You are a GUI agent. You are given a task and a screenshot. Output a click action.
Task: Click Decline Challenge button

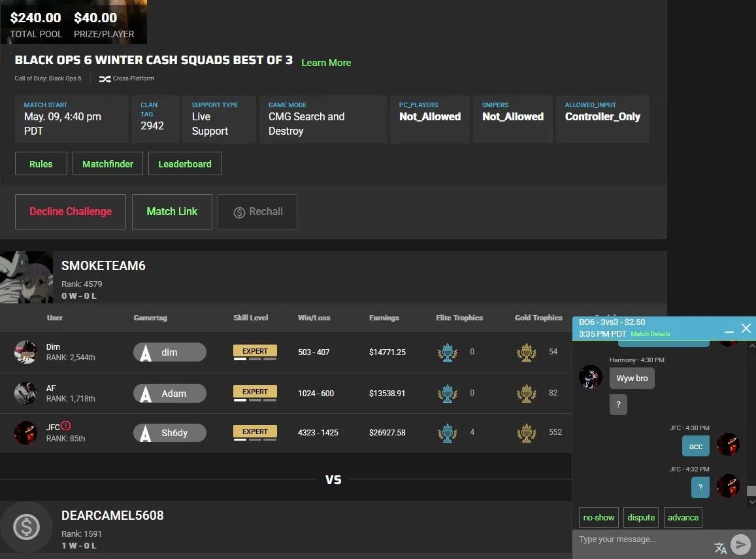tap(71, 212)
